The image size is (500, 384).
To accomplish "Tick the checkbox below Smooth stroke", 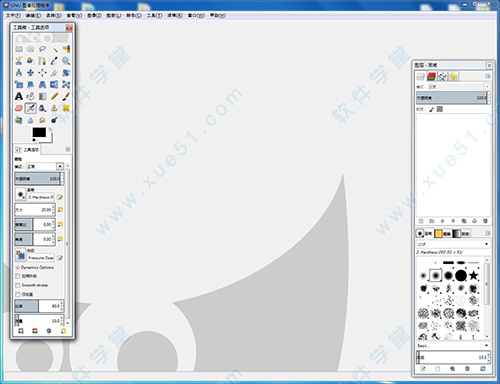I will (18, 294).
